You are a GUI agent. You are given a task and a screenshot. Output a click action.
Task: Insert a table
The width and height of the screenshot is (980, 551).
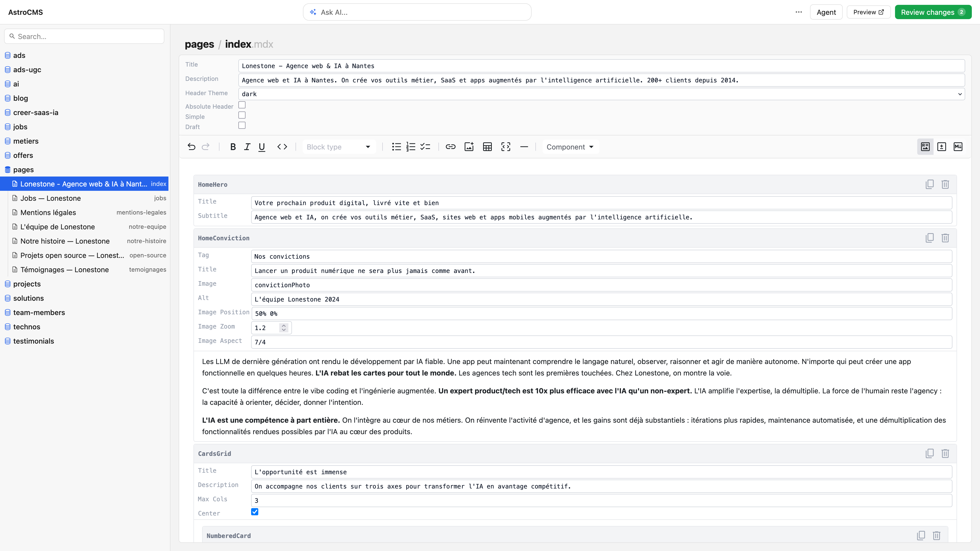(487, 147)
